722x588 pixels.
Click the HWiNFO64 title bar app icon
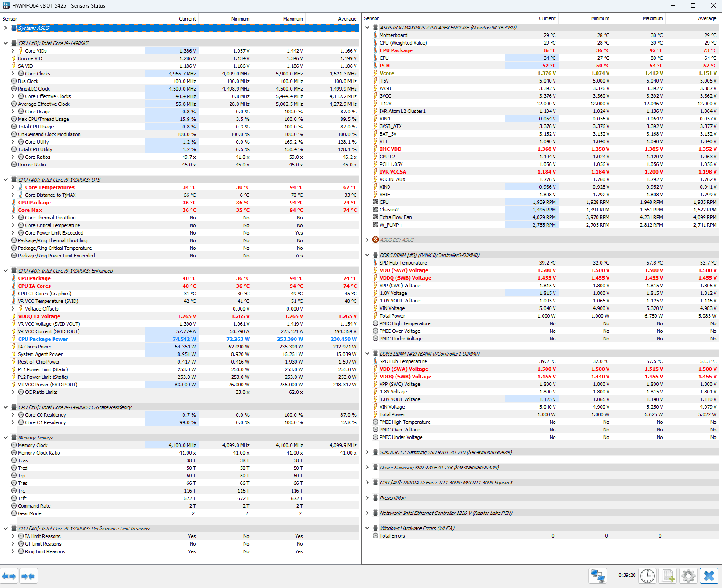[x=6, y=6]
